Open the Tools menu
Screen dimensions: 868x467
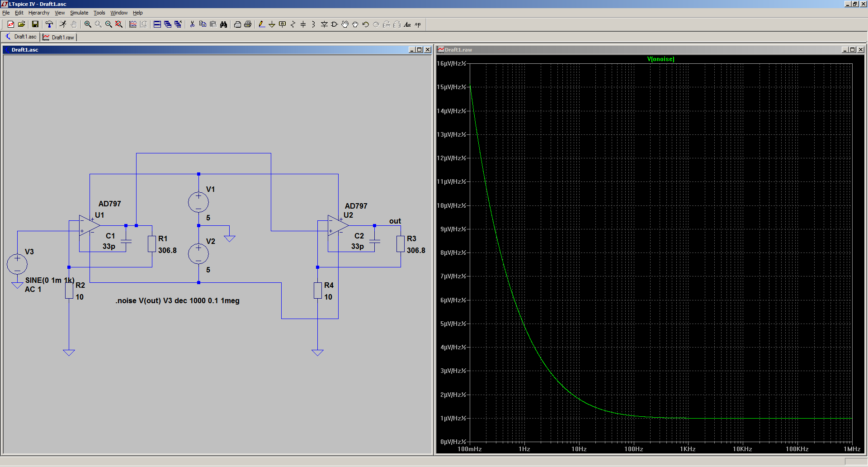pyautogui.click(x=99, y=13)
